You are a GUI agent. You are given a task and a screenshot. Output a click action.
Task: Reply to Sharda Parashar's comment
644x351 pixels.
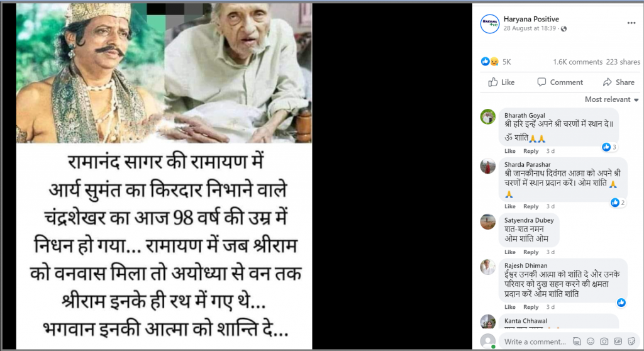531,206
